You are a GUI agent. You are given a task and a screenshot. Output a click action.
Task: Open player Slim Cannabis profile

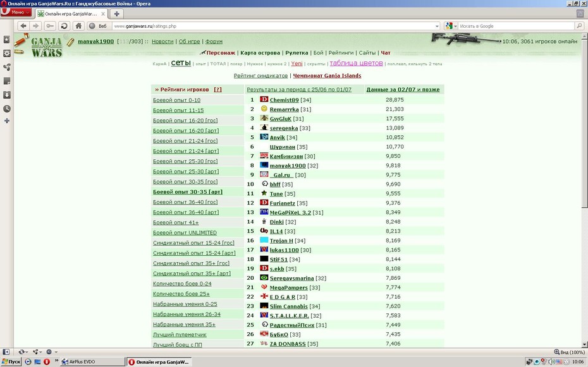[288, 306]
